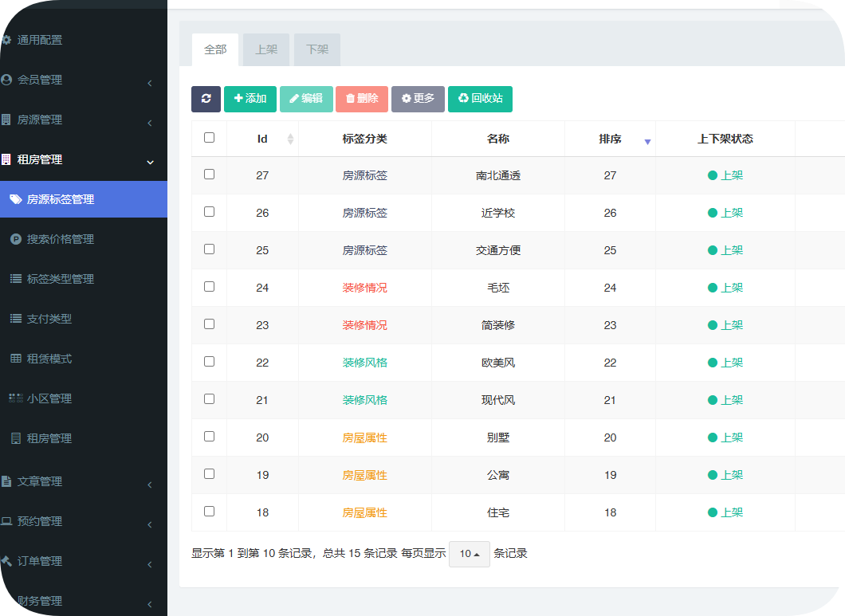The height and width of the screenshot is (616, 845).
Task: Switch to the 下架 tab
Action: coord(316,49)
